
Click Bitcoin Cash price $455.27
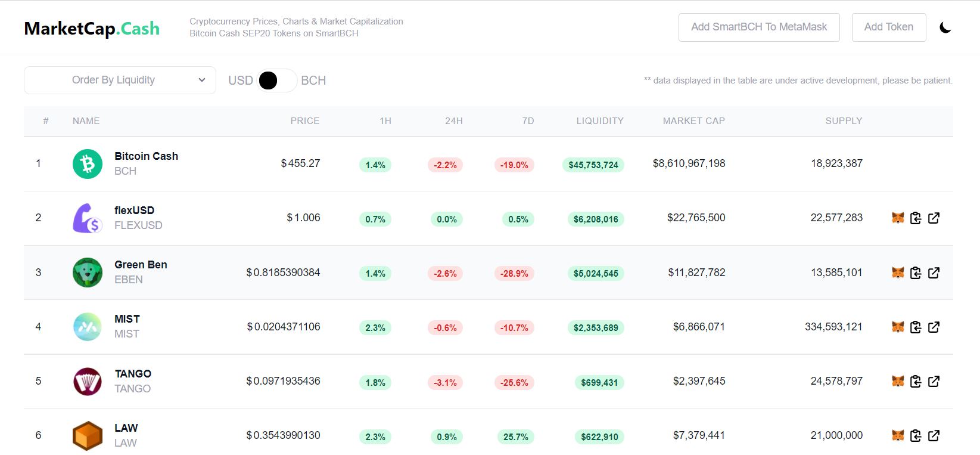pyautogui.click(x=301, y=163)
